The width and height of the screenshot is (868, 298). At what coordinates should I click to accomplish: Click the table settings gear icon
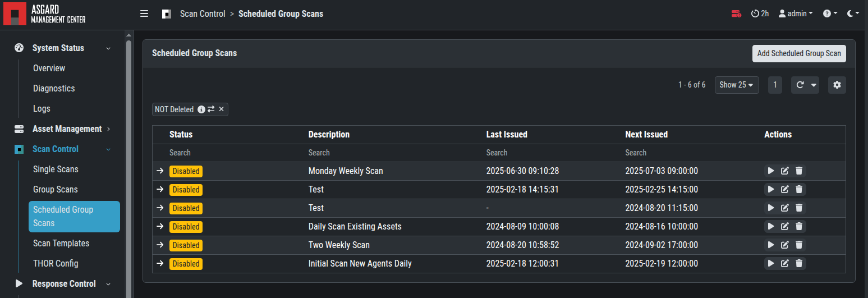pyautogui.click(x=837, y=85)
